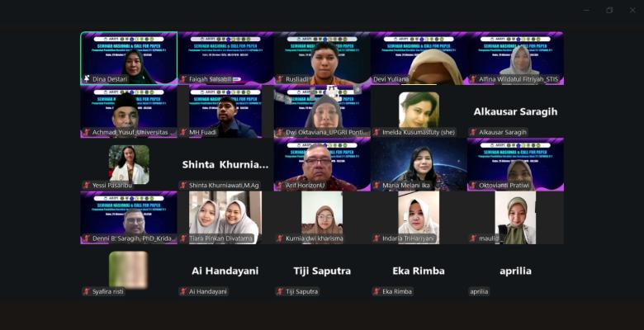Screen dimensions: 644x330
Task: Click the muted mic icon beside Alkausar Saragih
Action: pos(473,132)
